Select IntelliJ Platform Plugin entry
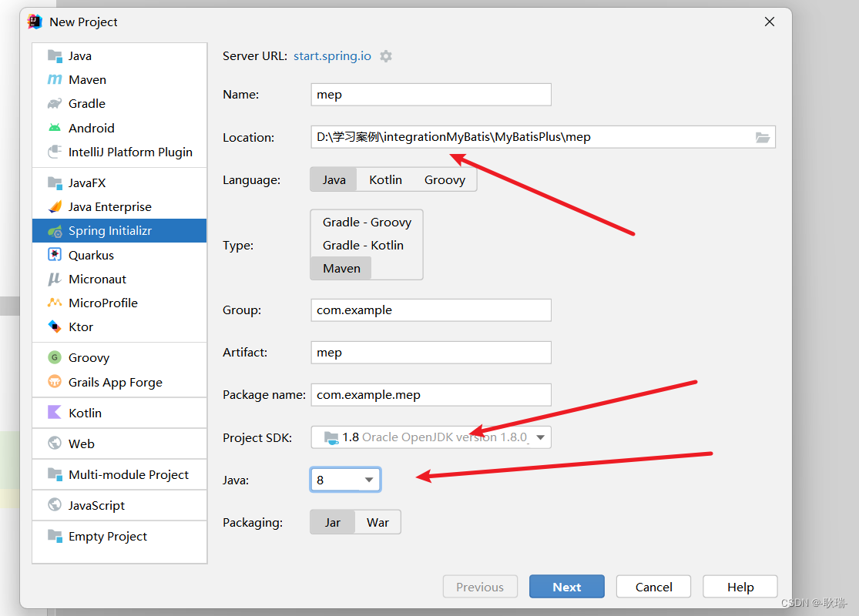This screenshot has height=616, width=859. coord(119,152)
